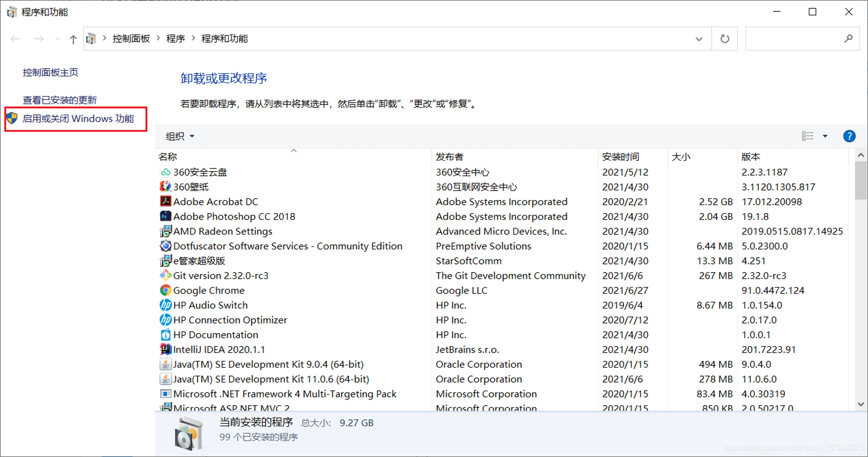
Task: Click size 2.52 GB cell
Action: pyautogui.click(x=715, y=202)
